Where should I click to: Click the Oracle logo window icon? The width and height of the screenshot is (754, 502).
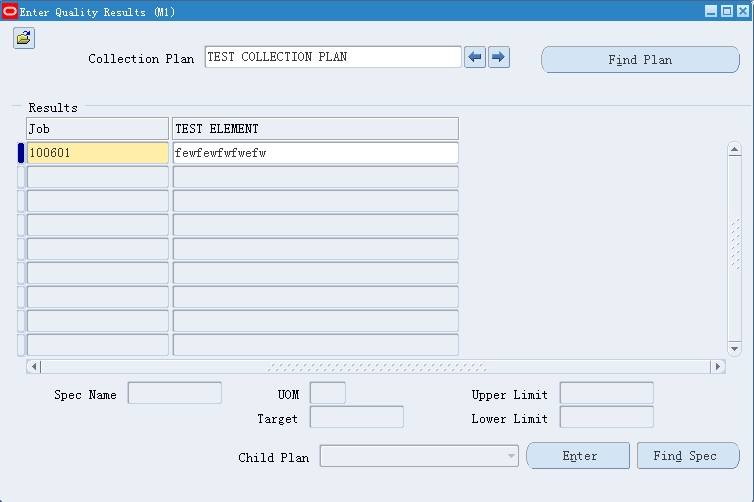[10, 11]
